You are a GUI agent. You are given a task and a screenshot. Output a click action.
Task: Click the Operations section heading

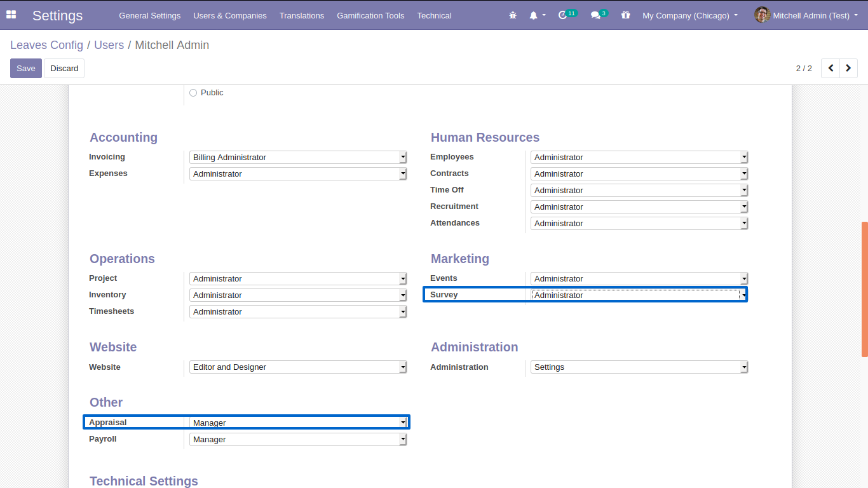point(122,259)
